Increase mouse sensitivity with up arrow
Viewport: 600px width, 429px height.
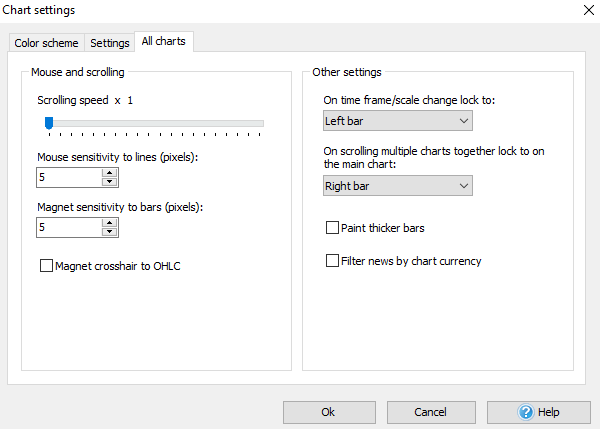pos(110,172)
